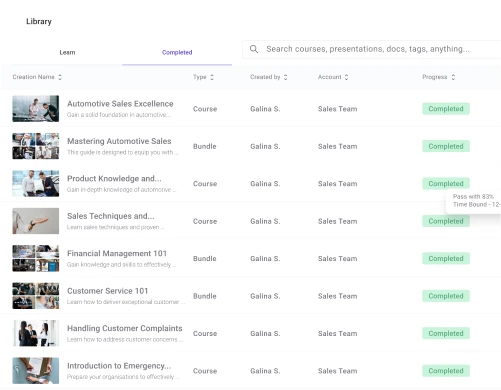Open the Sales Techniques and... title
The height and width of the screenshot is (390, 501).
[x=111, y=216]
